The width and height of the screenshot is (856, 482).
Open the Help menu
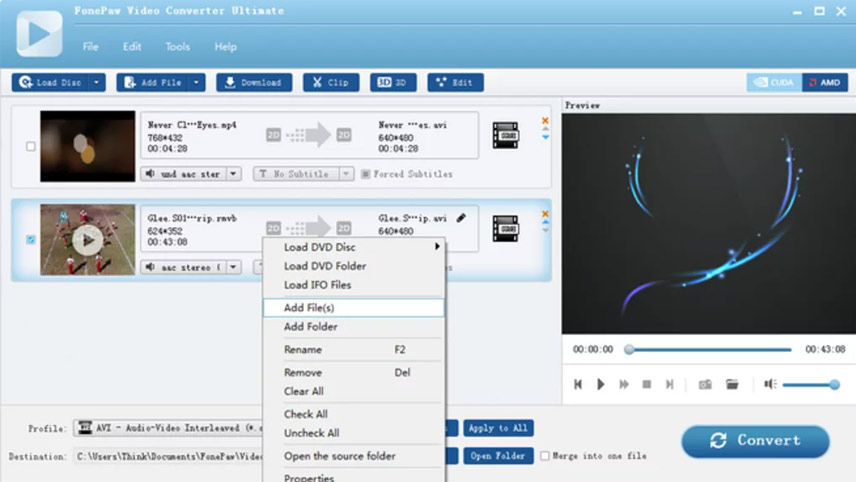225,47
